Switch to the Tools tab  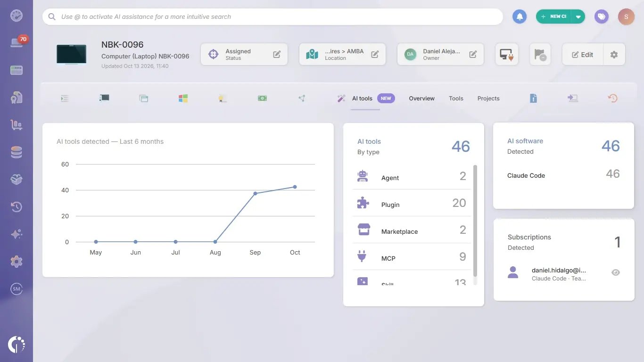click(x=456, y=99)
